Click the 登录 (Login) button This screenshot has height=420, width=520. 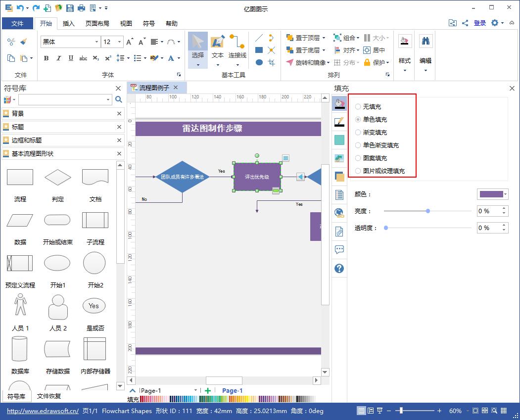pyautogui.click(x=479, y=23)
